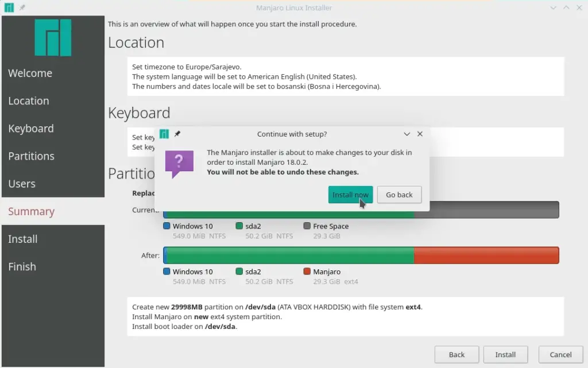Click 'Install boot loader on /dev/sda' line
Viewport: 588px width, 368px height.
tap(184, 327)
